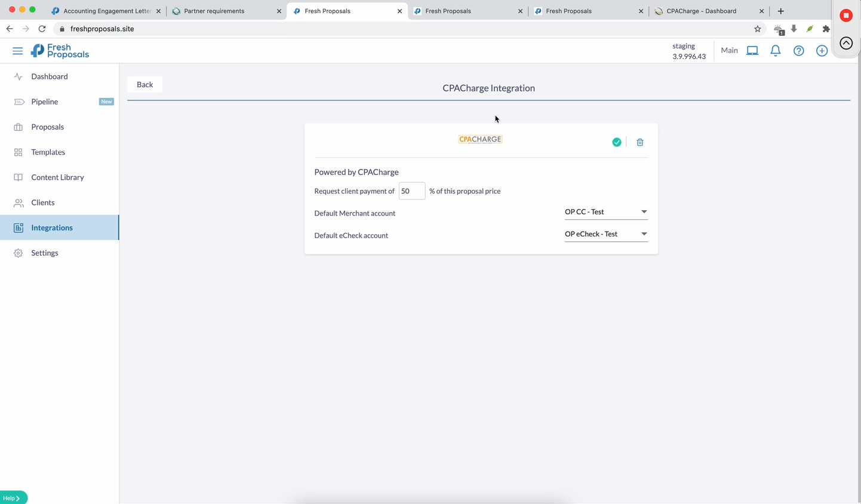Click the Fresh Proposals logo

60,51
